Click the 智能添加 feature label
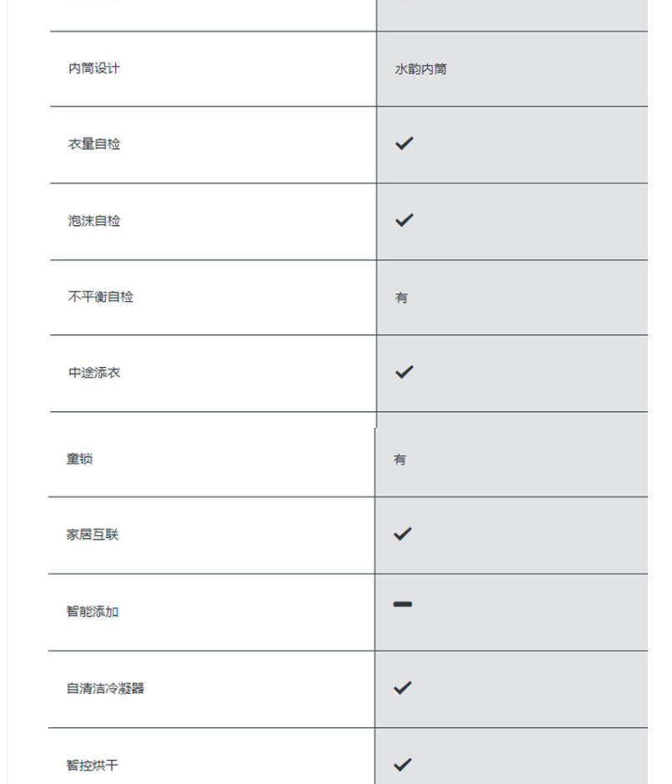 (x=93, y=611)
